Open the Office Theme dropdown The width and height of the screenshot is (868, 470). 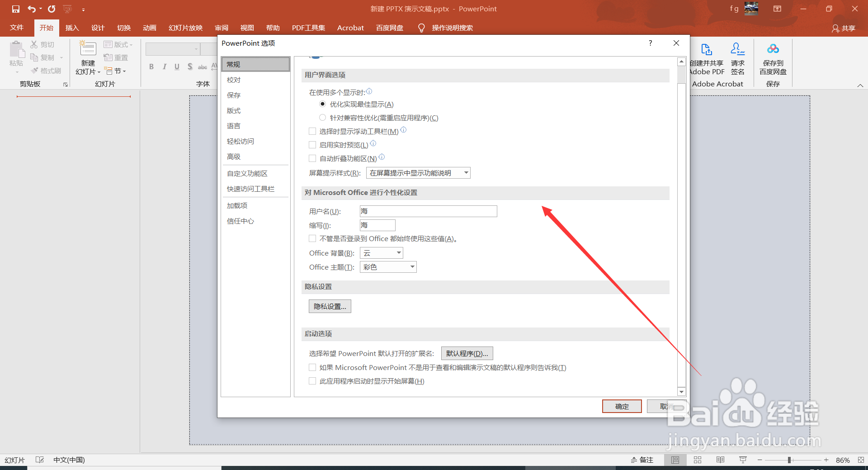[x=388, y=267]
